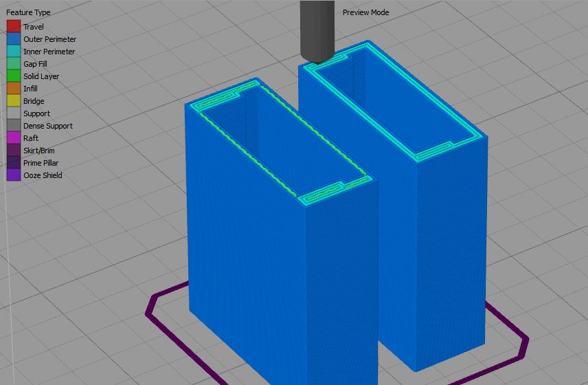The image size is (588, 385).
Task: Click the 'Dense Support' legend label
Action: tap(48, 126)
